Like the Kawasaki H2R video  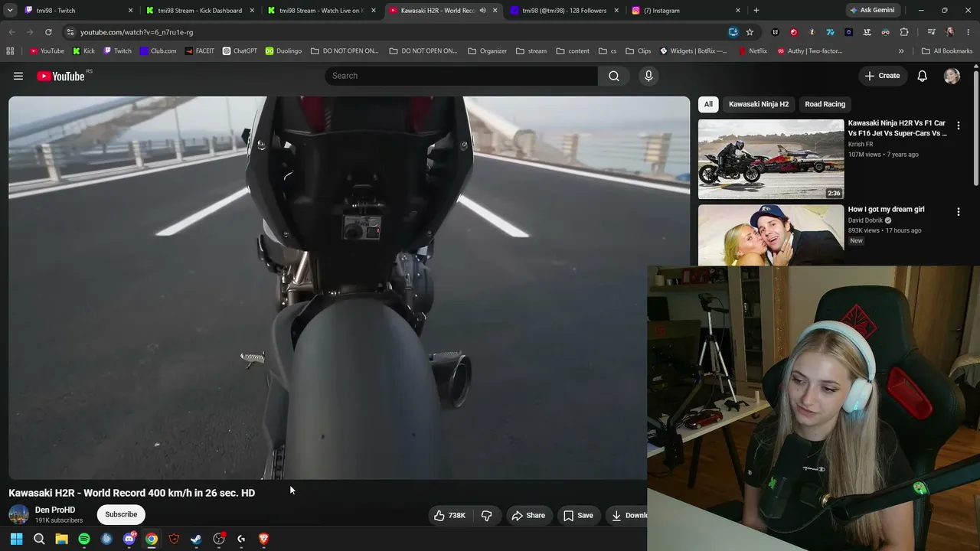click(449, 515)
